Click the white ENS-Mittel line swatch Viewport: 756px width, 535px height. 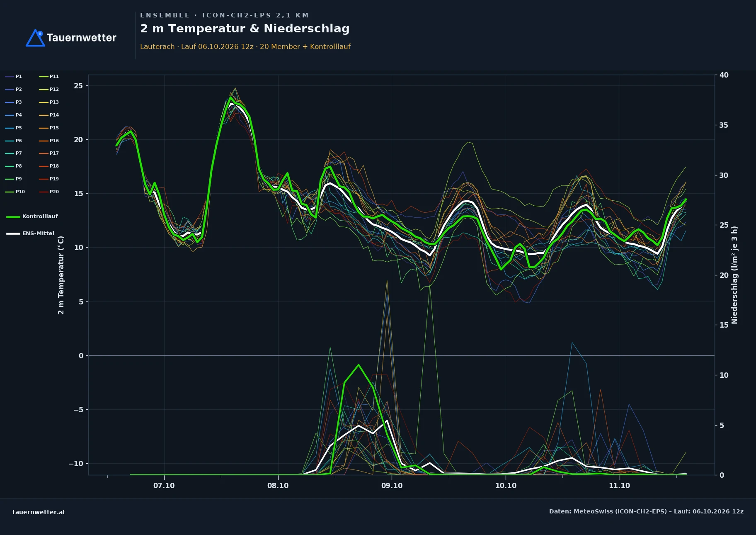[x=13, y=234]
